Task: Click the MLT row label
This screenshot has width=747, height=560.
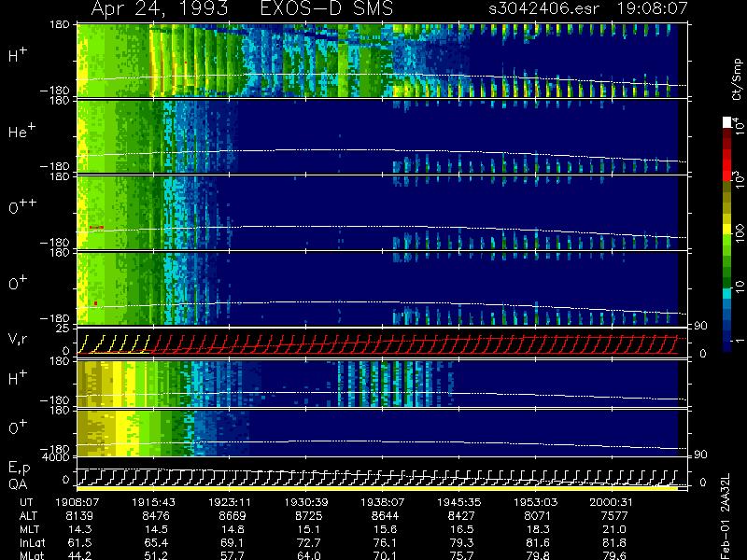Action: click(28, 529)
